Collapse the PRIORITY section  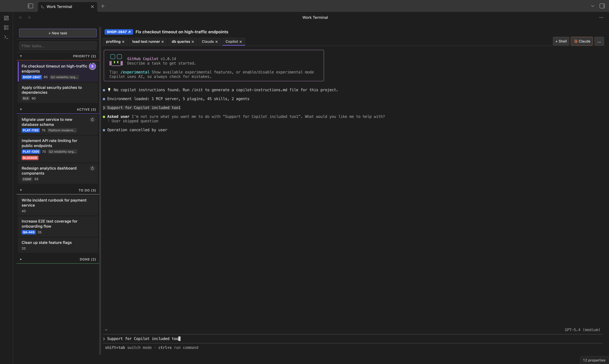point(21,56)
